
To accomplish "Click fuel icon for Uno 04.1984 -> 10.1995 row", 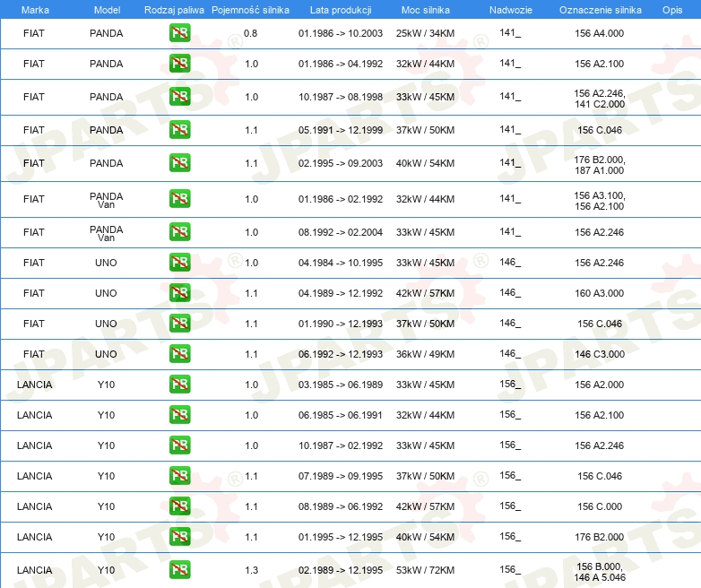I will point(179,262).
